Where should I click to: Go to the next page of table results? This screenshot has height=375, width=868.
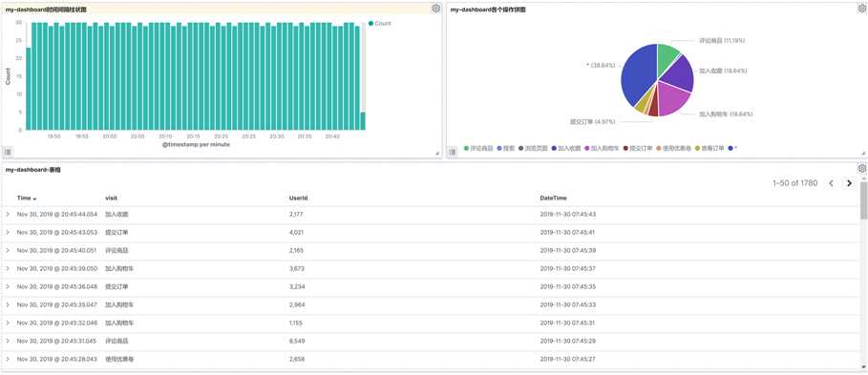pos(849,183)
